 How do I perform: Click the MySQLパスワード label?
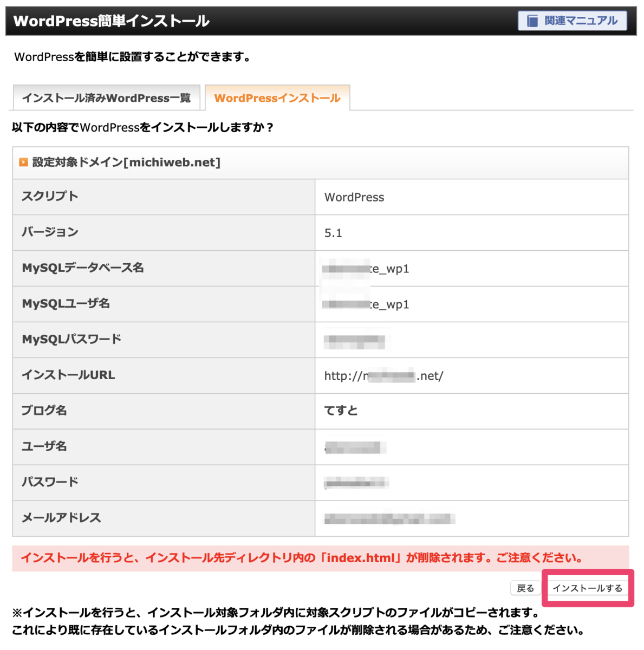[x=71, y=339]
